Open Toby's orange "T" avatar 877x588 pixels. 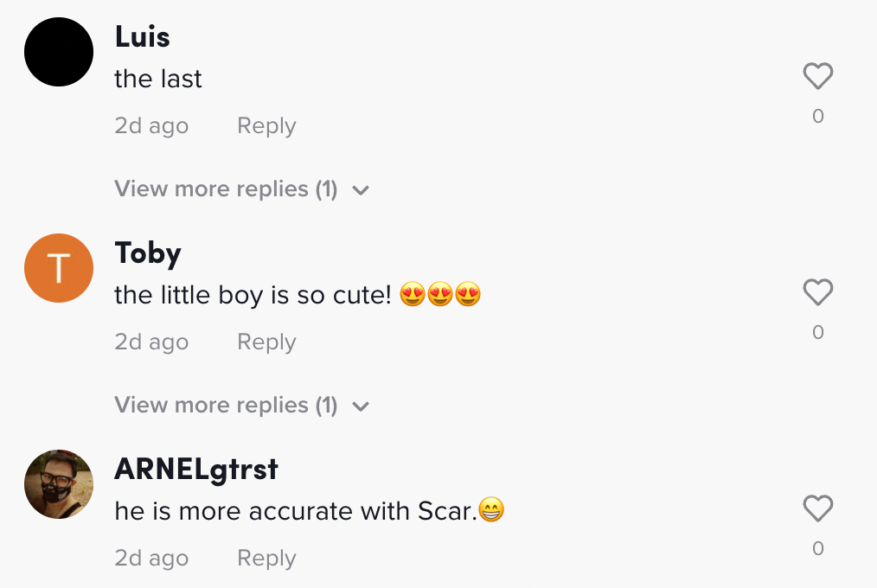(59, 268)
